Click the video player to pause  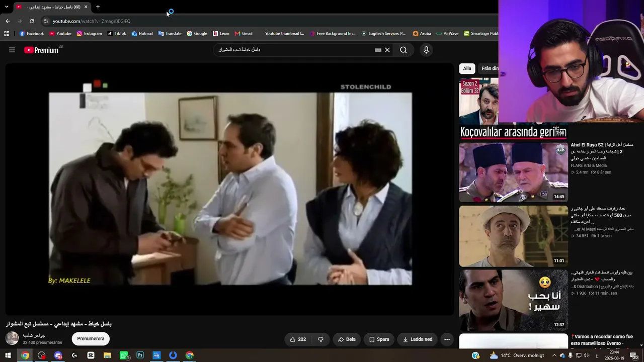(230, 189)
